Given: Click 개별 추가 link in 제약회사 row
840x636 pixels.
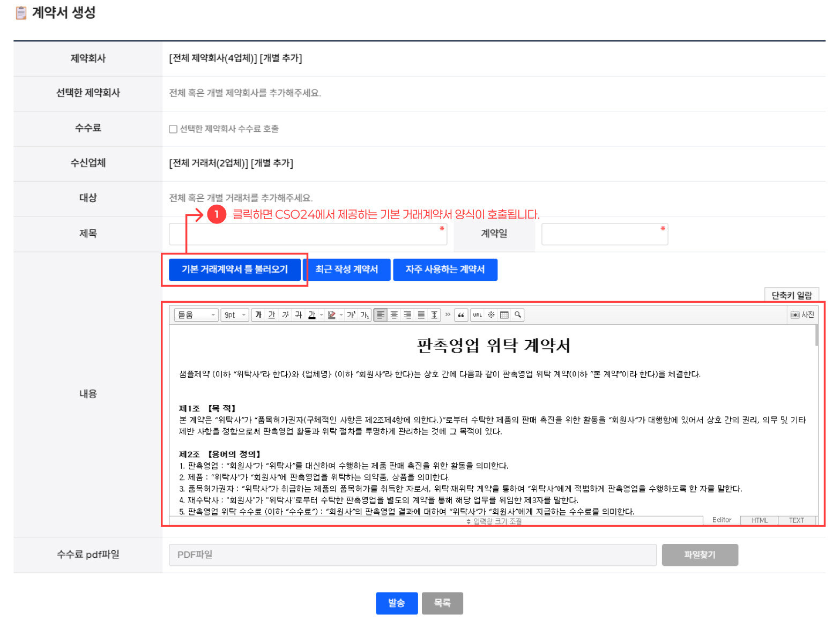Looking at the screenshot, I should [281, 58].
